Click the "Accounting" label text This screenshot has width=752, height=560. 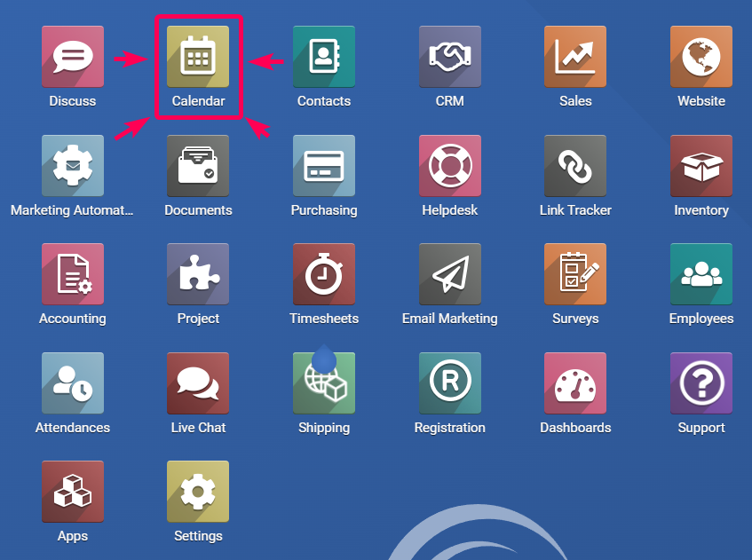tap(73, 319)
